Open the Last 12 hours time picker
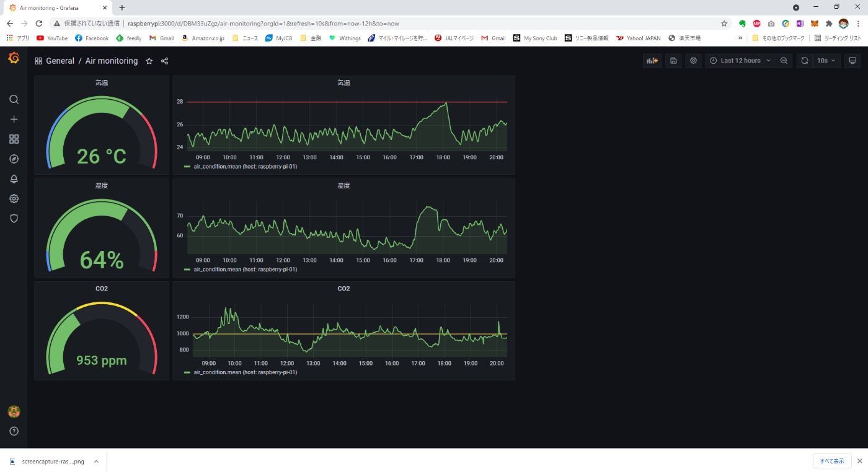This screenshot has height=474, width=868. (740, 61)
